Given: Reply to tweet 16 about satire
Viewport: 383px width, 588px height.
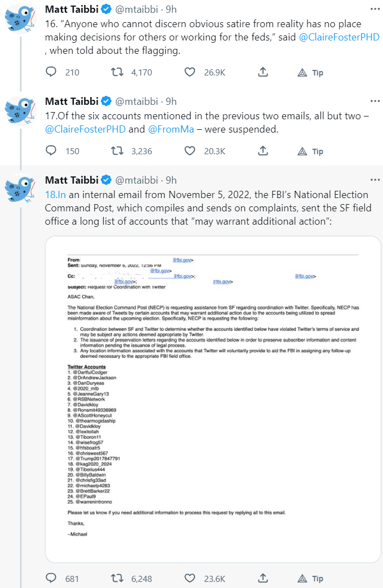Looking at the screenshot, I should click(x=51, y=72).
